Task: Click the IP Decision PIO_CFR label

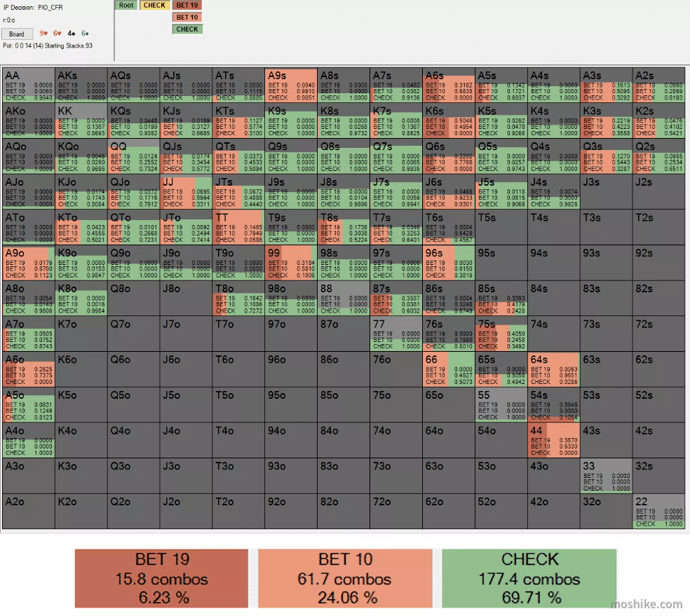Action: pos(33,8)
